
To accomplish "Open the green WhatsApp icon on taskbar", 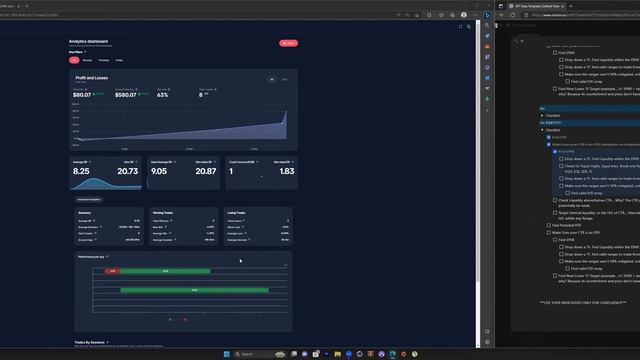I will coord(414,354).
